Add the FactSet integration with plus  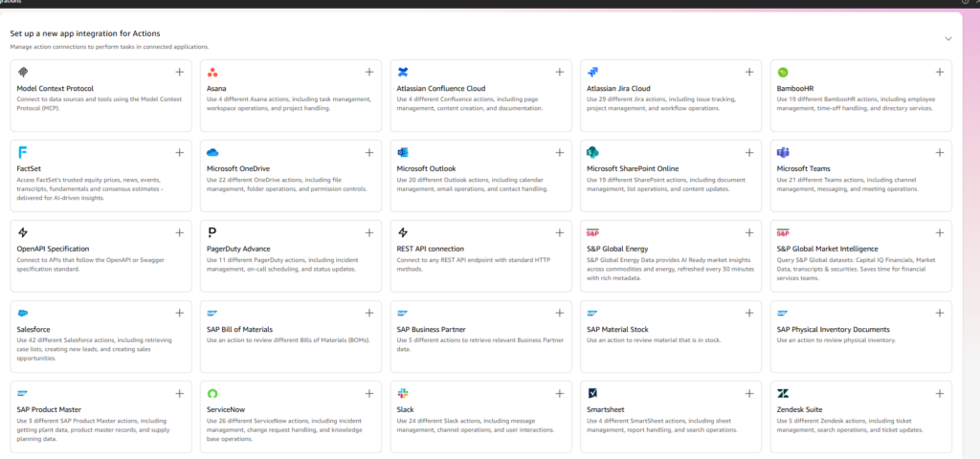(x=179, y=152)
